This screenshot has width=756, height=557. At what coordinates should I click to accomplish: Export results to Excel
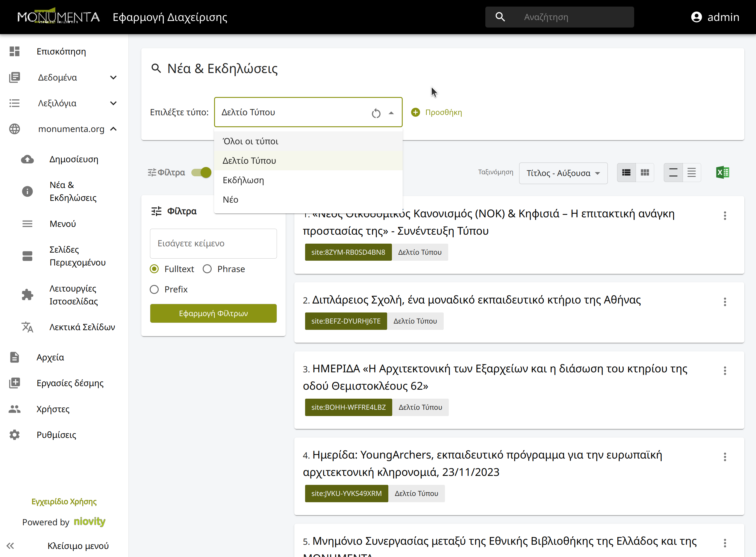tap(722, 173)
